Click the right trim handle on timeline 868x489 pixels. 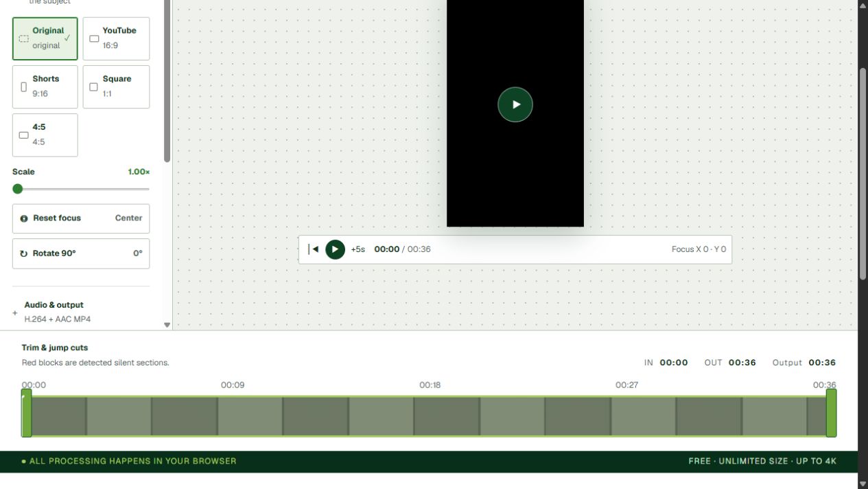click(831, 413)
